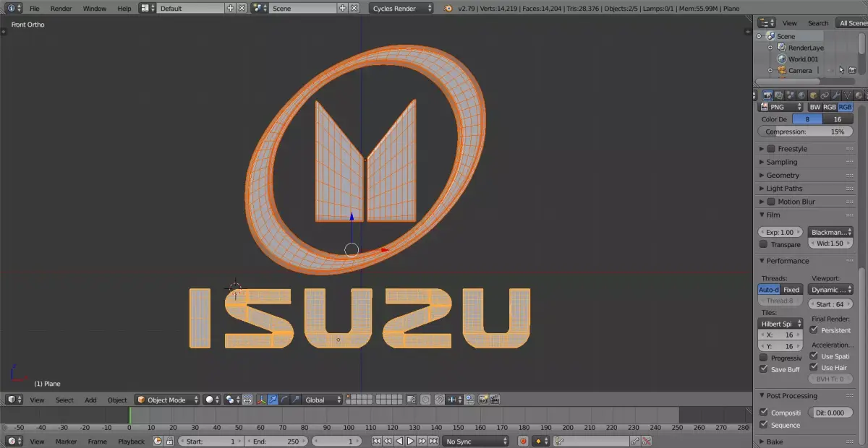Image resolution: width=868 pixels, height=448 pixels.
Task: Select the translate manipulator arrow icon
Action: [x=273, y=400]
